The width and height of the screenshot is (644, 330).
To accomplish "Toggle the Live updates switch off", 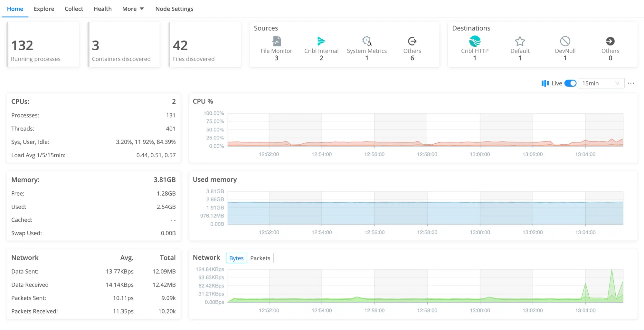I will pyautogui.click(x=570, y=83).
